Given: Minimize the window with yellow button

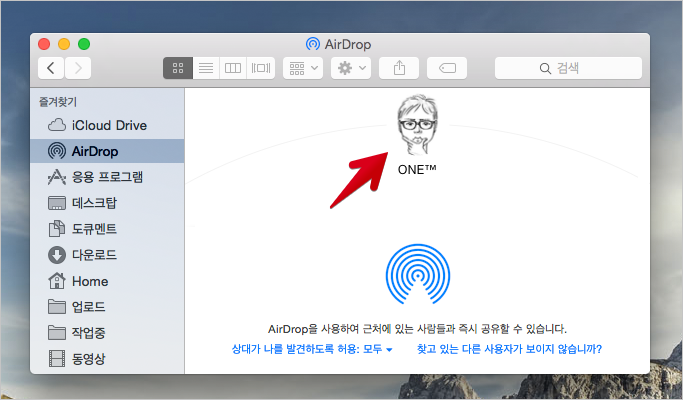Looking at the screenshot, I should pos(64,44).
